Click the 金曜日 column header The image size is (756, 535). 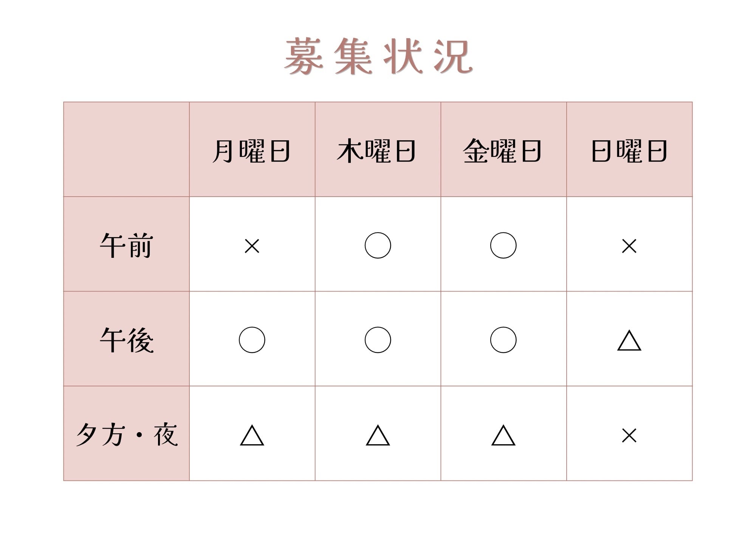502,151
